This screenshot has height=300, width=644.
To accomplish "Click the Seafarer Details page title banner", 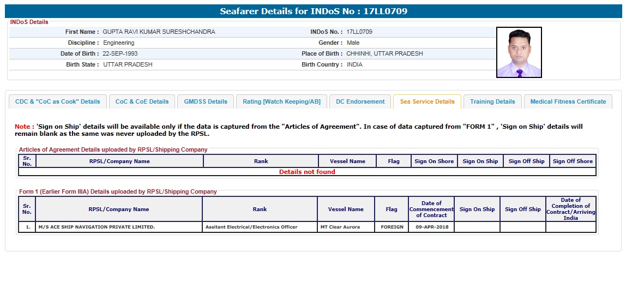I will point(314,11).
